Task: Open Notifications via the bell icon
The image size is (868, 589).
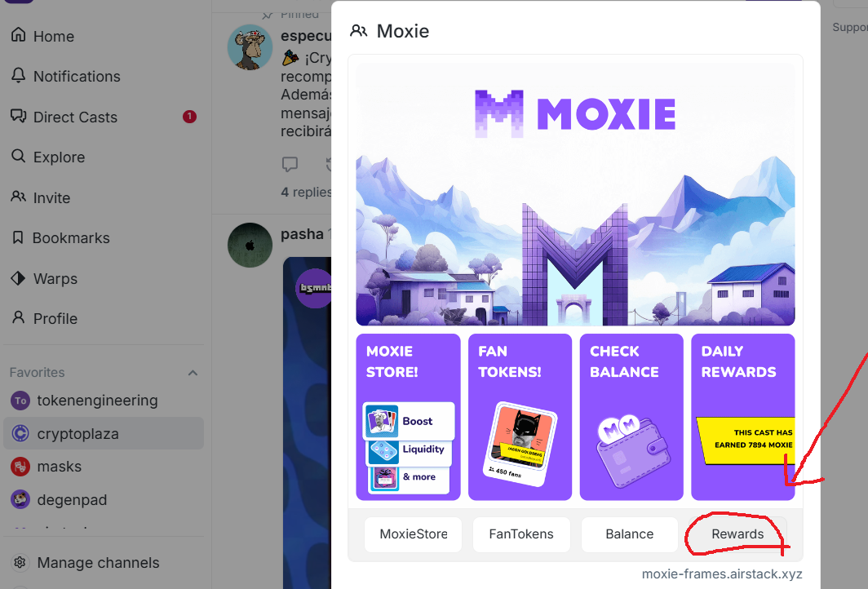Action: pyautogui.click(x=18, y=75)
